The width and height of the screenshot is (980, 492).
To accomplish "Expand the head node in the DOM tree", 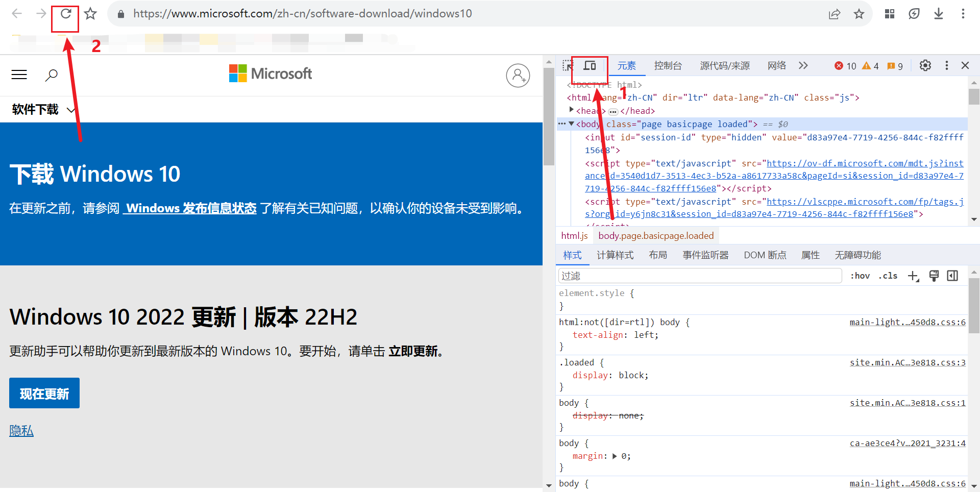I will 572,110.
